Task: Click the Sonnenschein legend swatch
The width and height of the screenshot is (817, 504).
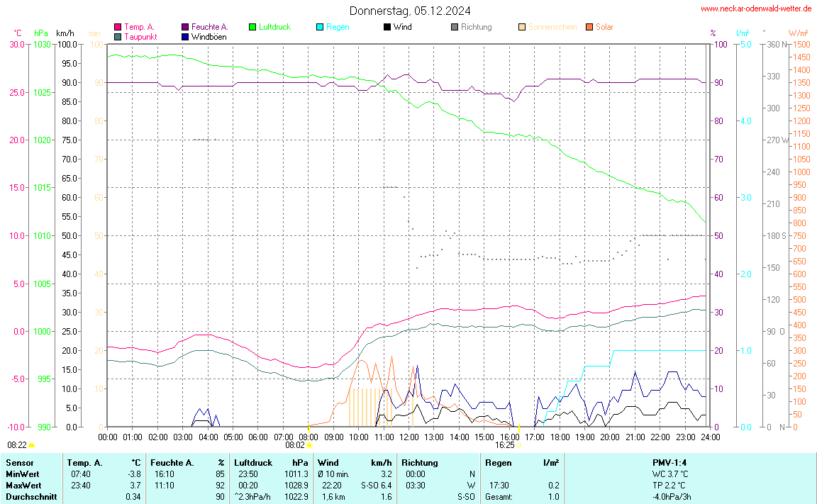Action: coord(522,27)
